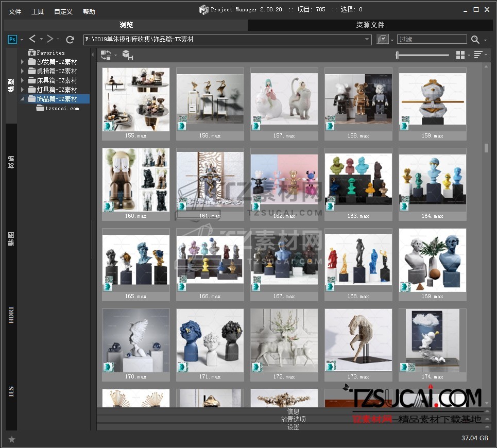Viewport: 497px width, 448px height.
Task: Refresh the current folder view
Action: click(x=71, y=39)
